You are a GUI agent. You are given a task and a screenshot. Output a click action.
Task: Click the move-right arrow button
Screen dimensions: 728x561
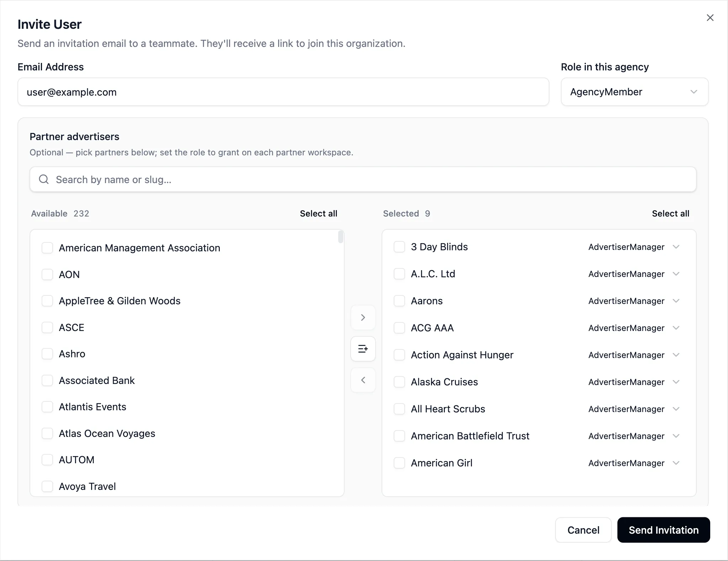pyautogui.click(x=363, y=317)
